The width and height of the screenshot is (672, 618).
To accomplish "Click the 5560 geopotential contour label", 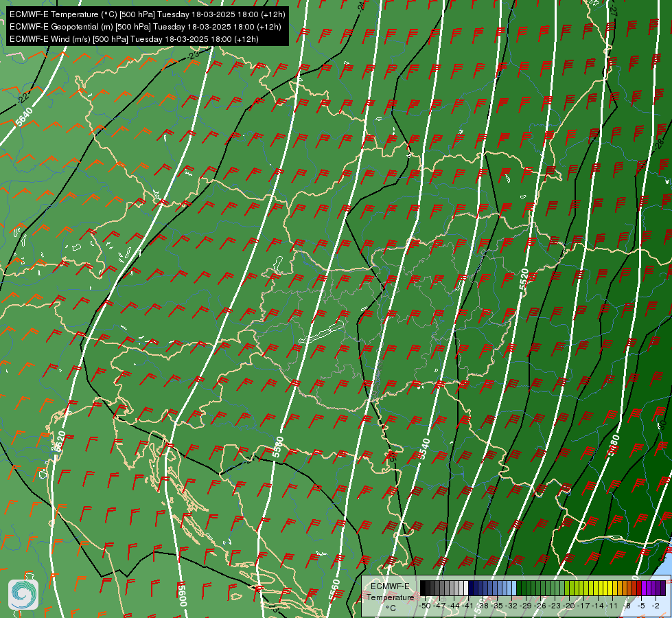I will (x=334, y=590).
